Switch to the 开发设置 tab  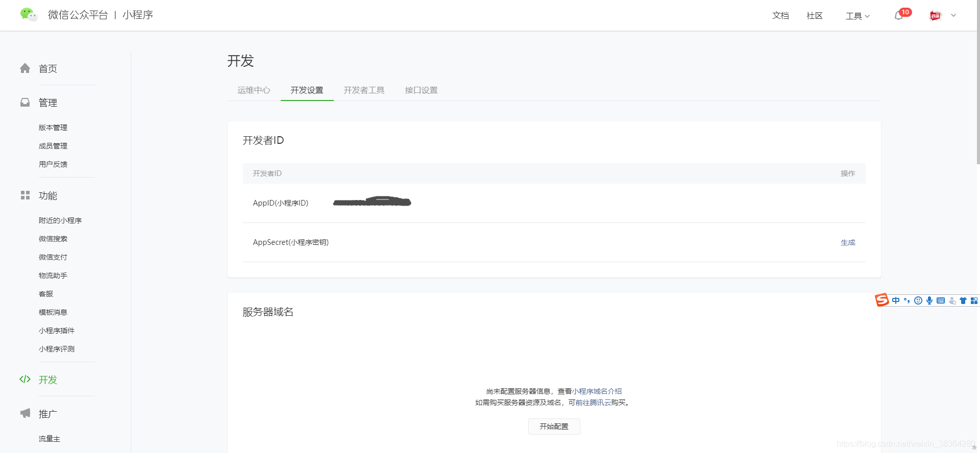pos(307,90)
